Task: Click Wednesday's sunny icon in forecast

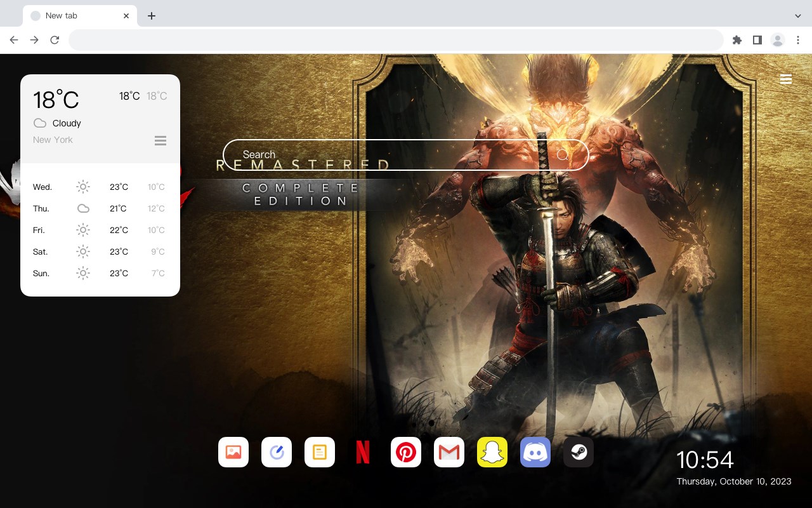Action: point(83,187)
